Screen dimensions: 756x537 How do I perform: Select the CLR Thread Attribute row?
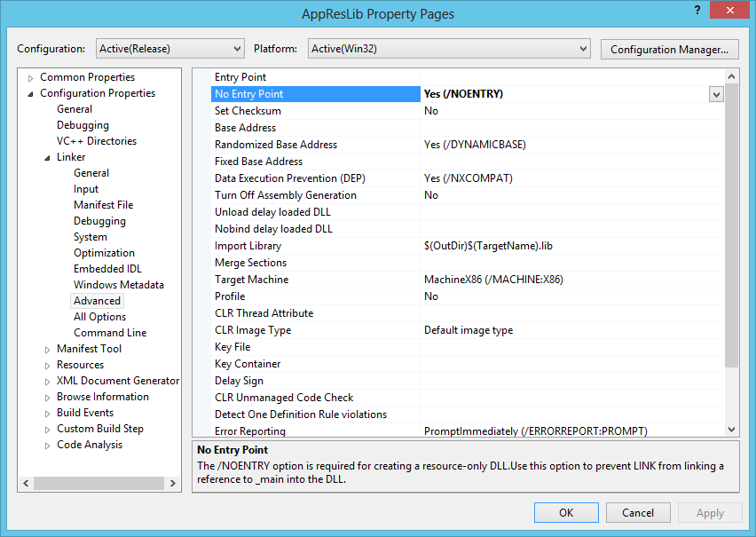[x=468, y=313]
